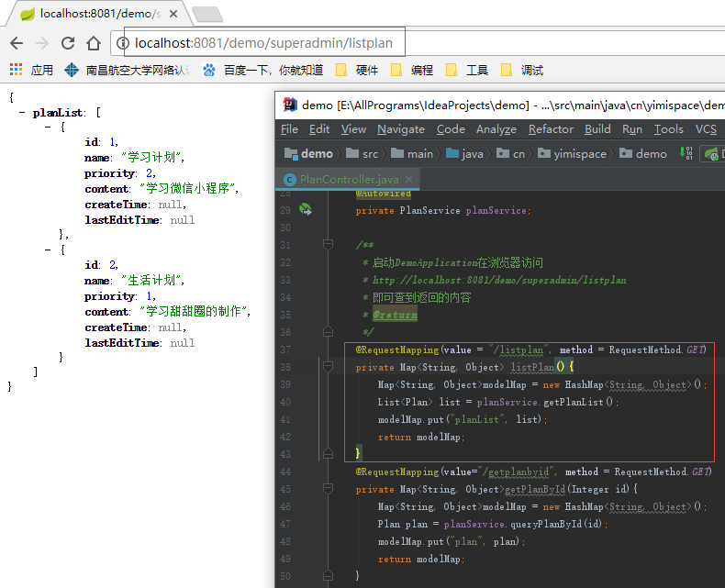This screenshot has height=588, width=725.
Task: Open 百度一下，你就知道 bookmark
Action: click(263, 70)
